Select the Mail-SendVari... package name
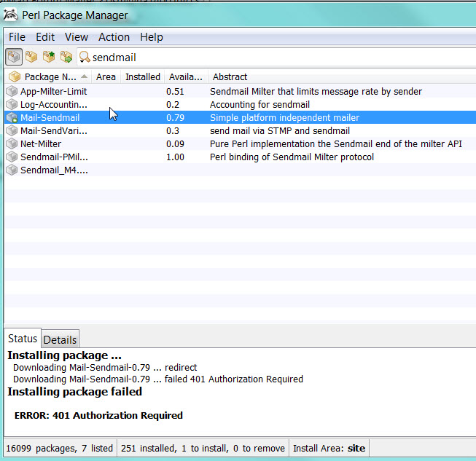Image resolution: width=476 pixels, height=461 pixels. click(x=54, y=130)
